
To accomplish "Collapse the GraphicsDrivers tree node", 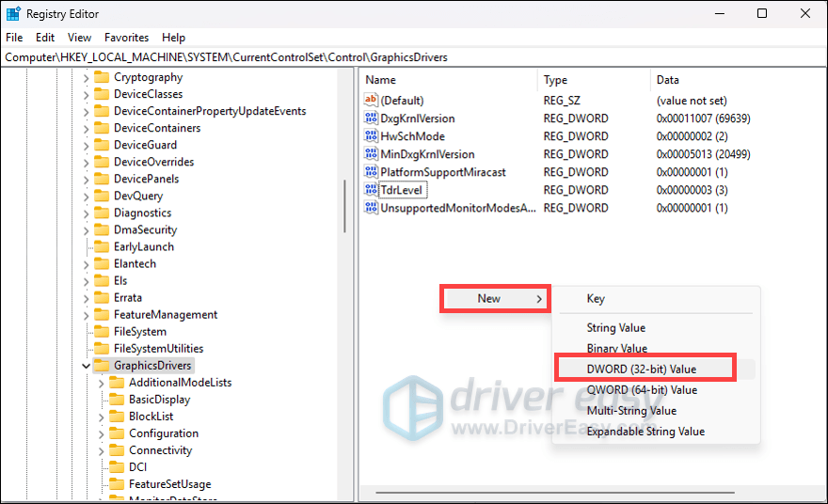I will tap(86, 366).
